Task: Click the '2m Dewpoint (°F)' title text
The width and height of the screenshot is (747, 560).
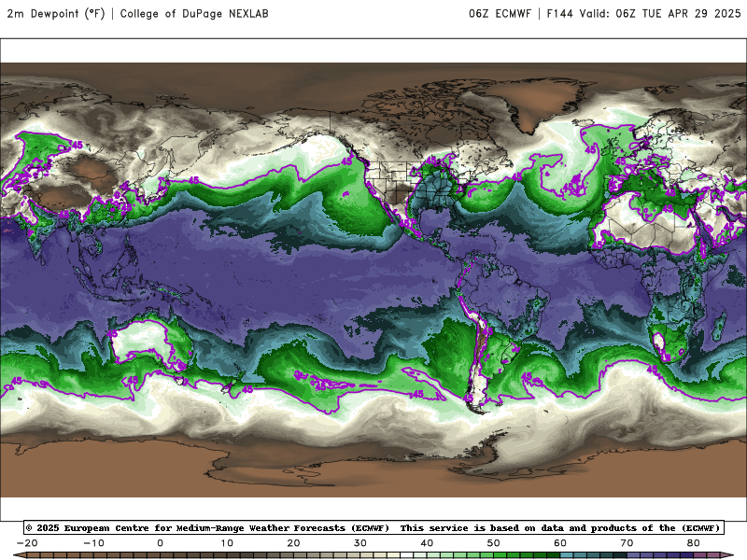Action: click(x=56, y=13)
